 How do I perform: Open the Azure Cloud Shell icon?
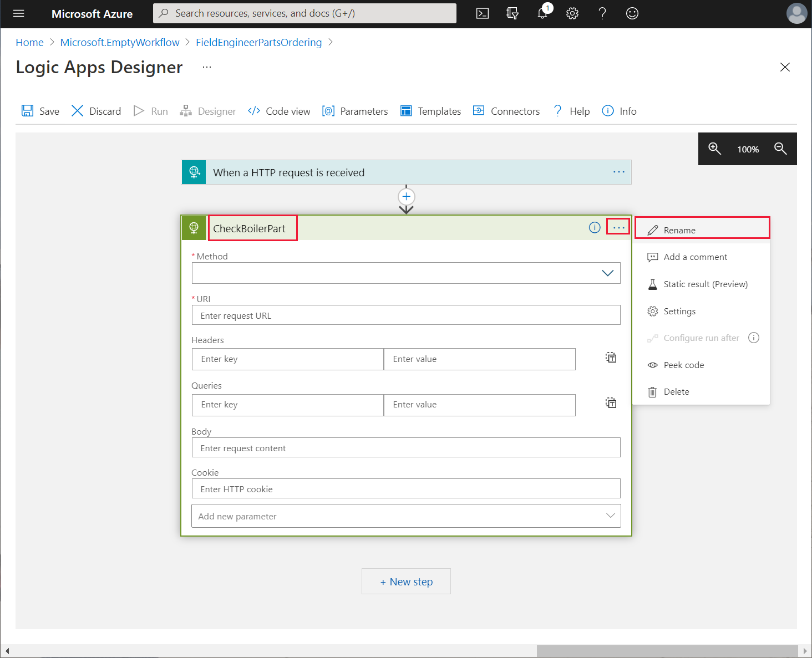[x=483, y=14]
